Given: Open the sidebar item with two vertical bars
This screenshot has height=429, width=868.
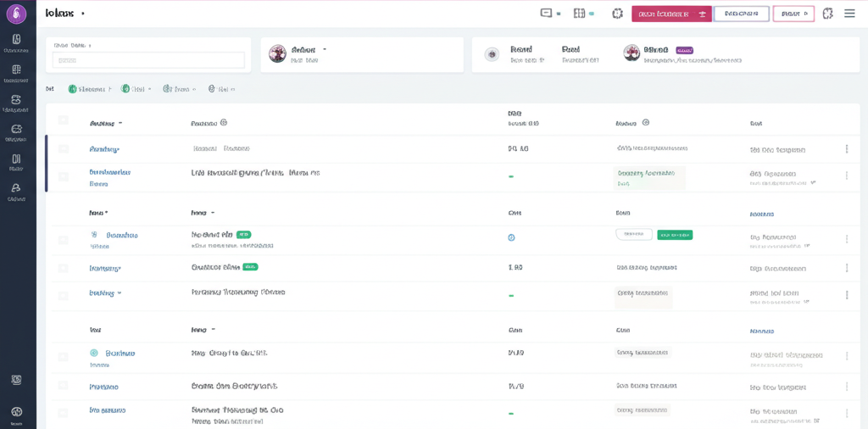Looking at the screenshot, I should [16, 163].
